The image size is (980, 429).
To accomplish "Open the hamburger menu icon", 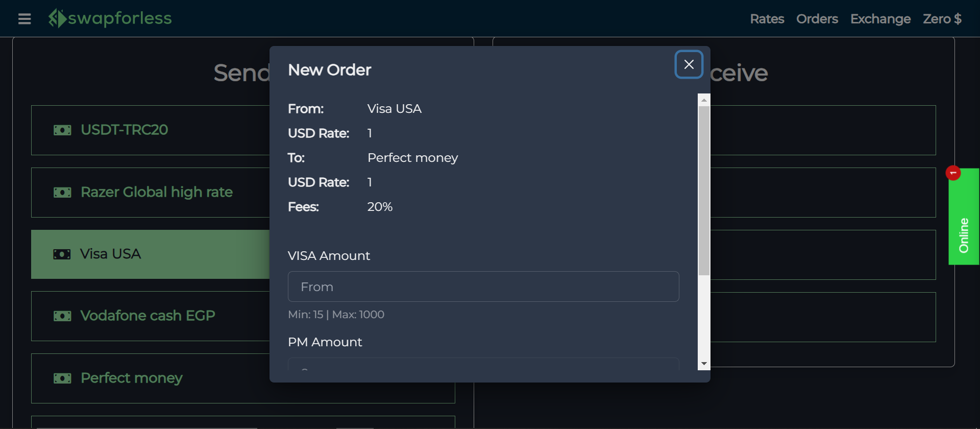I will tap(24, 19).
